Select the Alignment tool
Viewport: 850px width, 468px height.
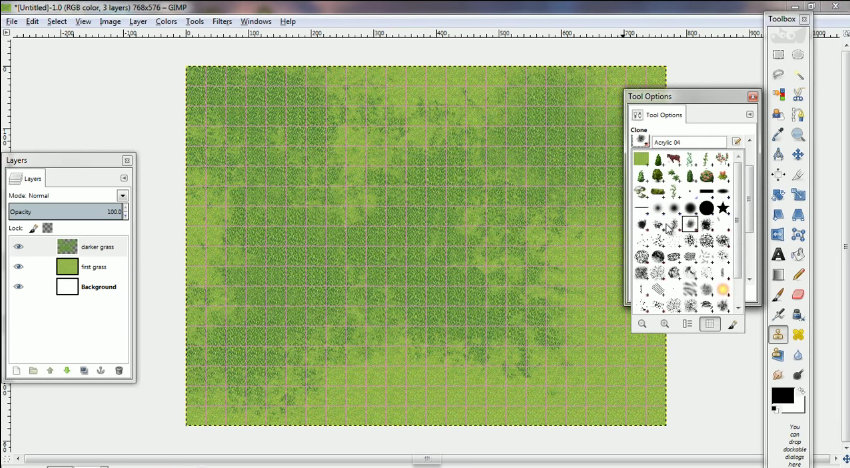778,175
